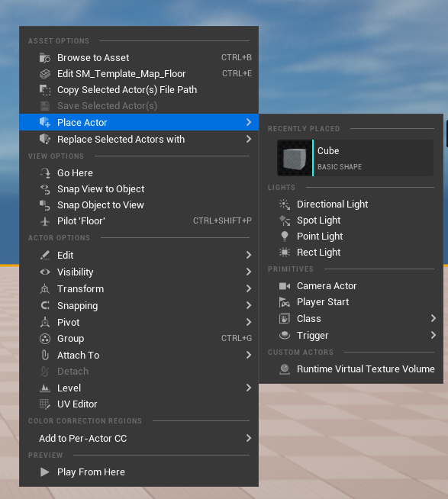The width and height of the screenshot is (448, 499).
Task: Click the Camera Actor icon
Action: click(285, 286)
